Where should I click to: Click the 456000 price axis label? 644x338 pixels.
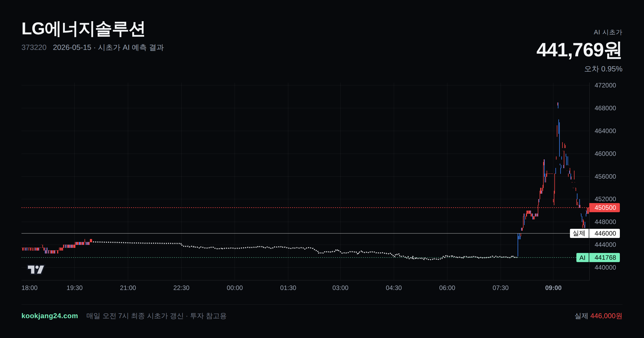pyautogui.click(x=605, y=177)
